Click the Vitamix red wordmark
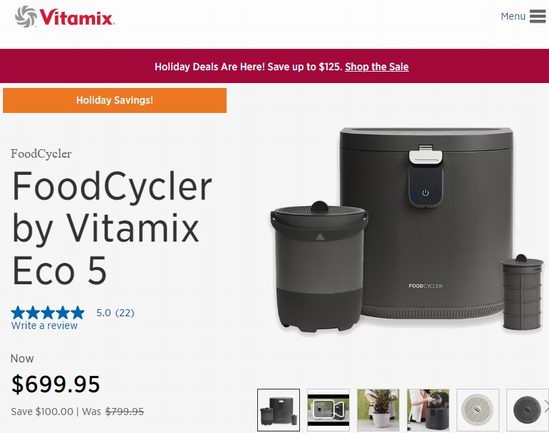This screenshot has width=549, height=433. pos(77,17)
